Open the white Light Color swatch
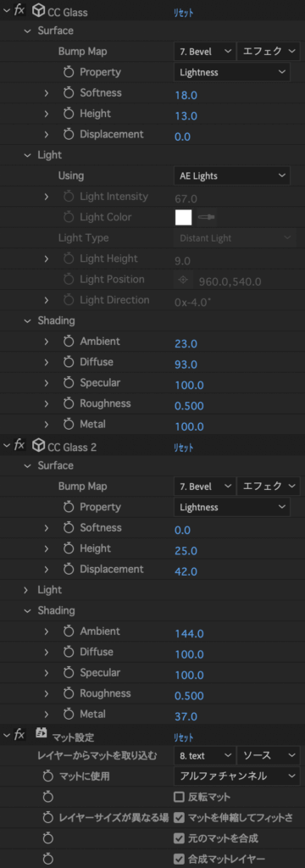 (x=183, y=218)
